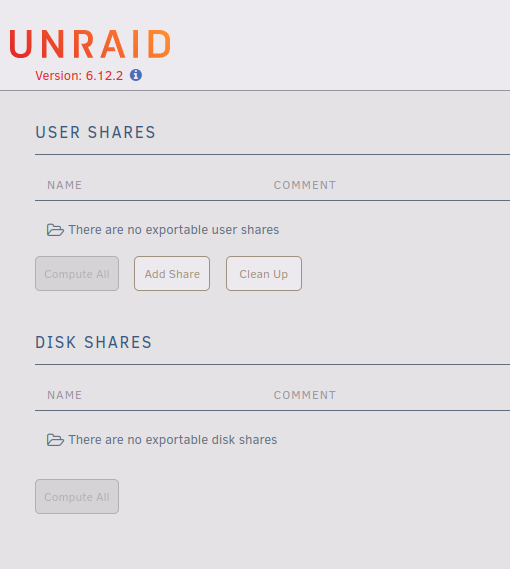Viewport: 510px width, 569px height.
Task: Click the Disk Shares section heading
Action: pos(93,342)
